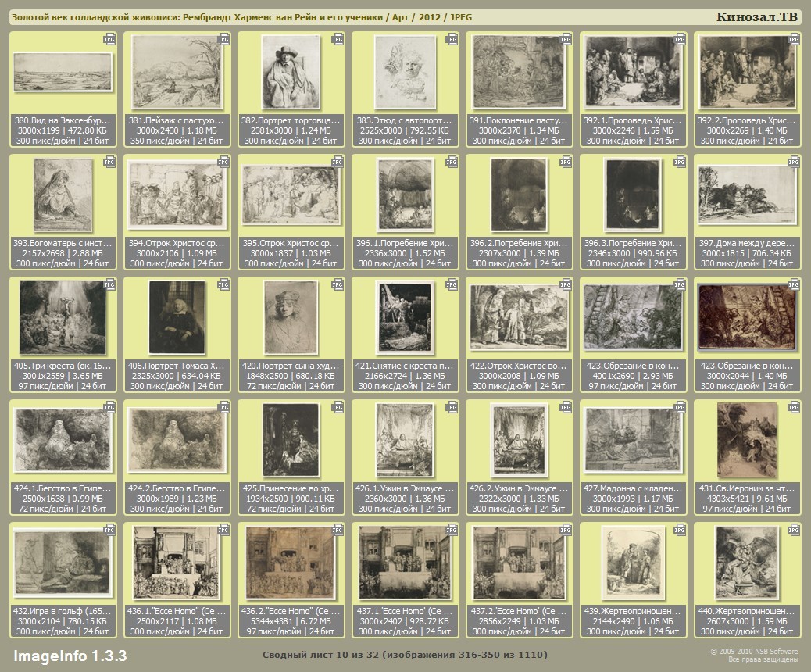Screen dimensions: 811x672
Task: Select the sepia 436.2 Ecce Homo thumbnail
Action: [291, 563]
